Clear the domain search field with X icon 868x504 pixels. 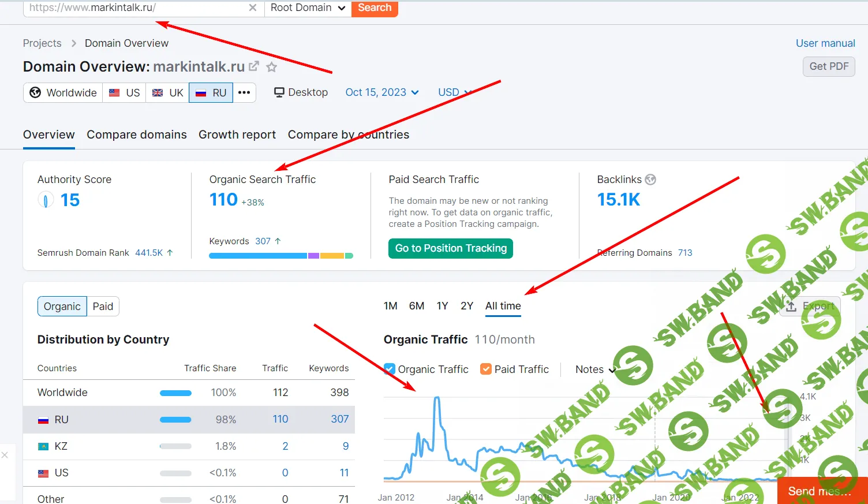(x=253, y=8)
